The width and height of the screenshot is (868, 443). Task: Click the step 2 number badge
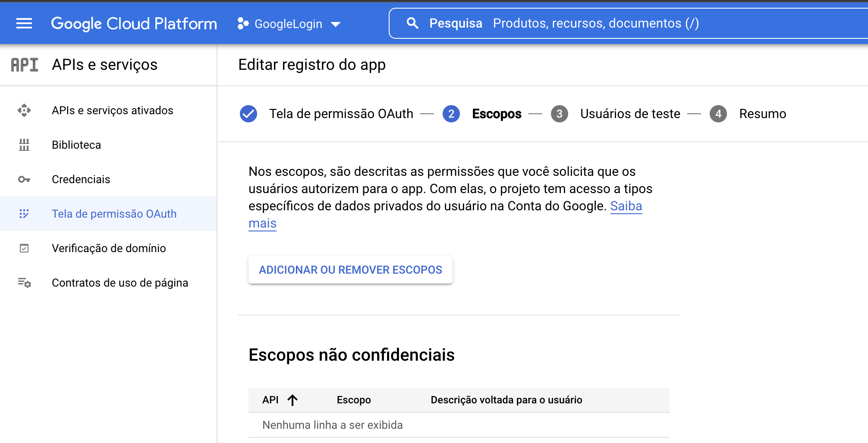451,114
